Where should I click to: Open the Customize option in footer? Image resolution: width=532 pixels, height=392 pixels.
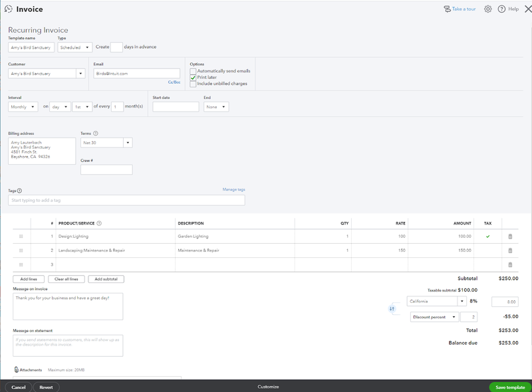(x=268, y=387)
